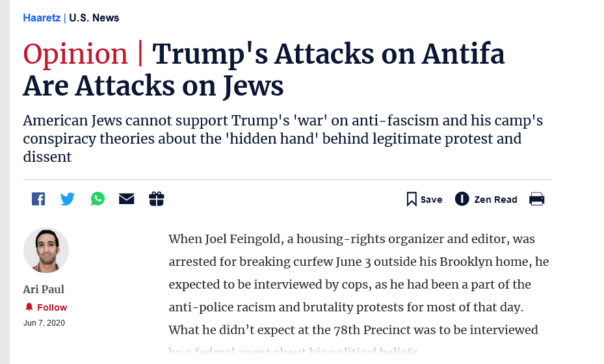Send article by email envelope icon

[126, 199]
